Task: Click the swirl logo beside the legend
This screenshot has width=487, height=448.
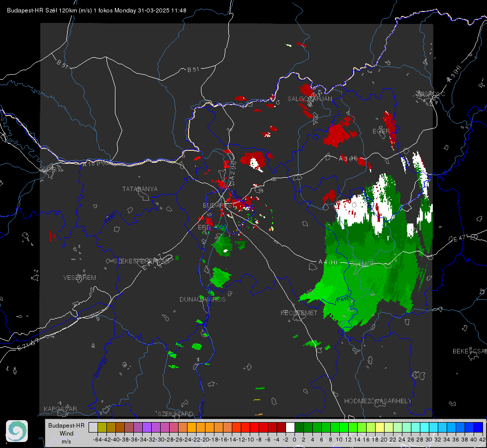Action: [x=17, y=431]
